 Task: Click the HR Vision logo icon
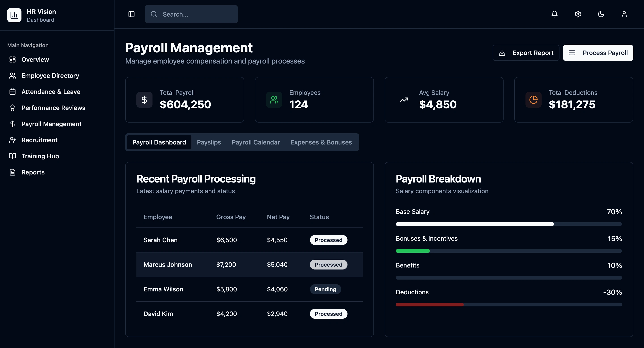pyautogui.click(x=14, y=15)
